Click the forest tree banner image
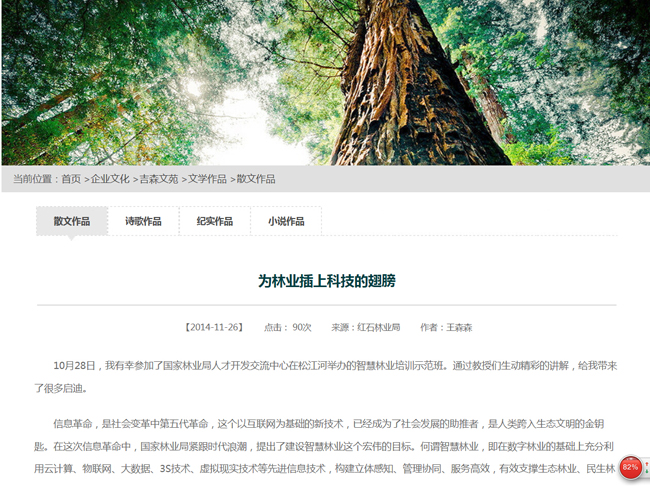The width and height of the screenshot is (650, 486). coord(326,83)
